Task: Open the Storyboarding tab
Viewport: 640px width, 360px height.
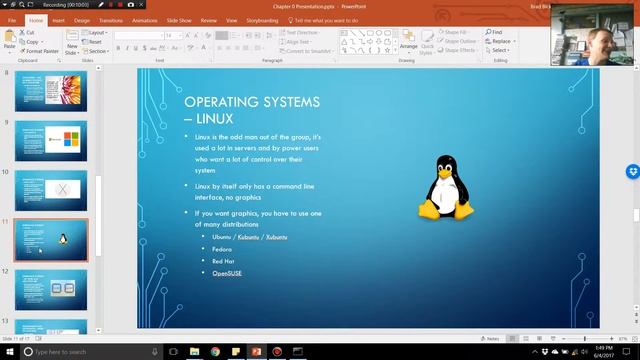Action: point(262,20)
